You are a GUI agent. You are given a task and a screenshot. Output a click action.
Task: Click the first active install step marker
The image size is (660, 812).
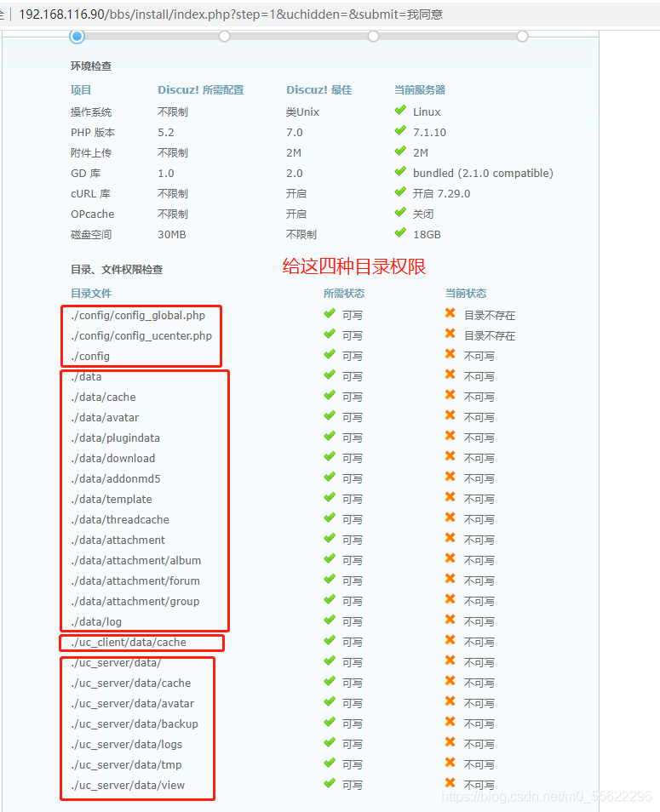[77, 37]
